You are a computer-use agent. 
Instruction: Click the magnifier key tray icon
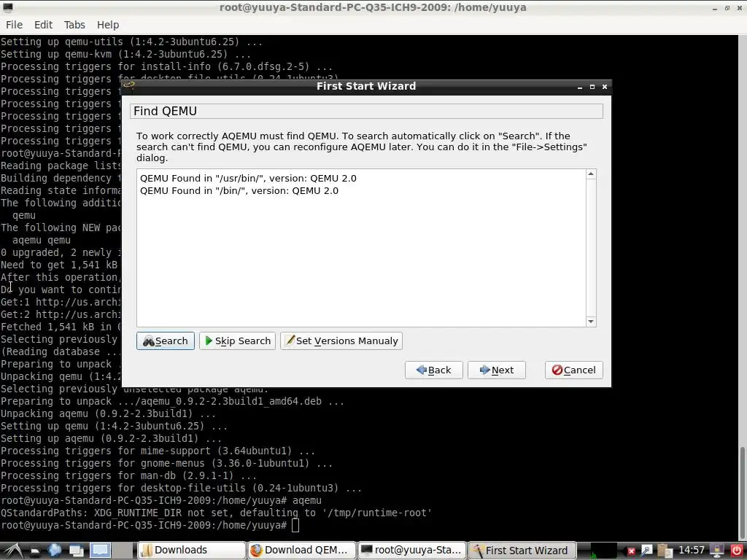pos(646,551)
